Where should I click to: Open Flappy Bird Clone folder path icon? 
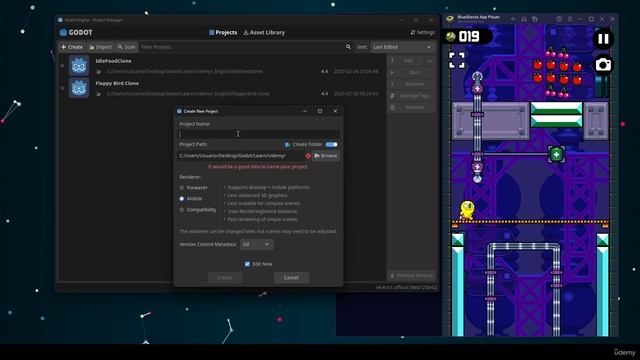[98, 94]
